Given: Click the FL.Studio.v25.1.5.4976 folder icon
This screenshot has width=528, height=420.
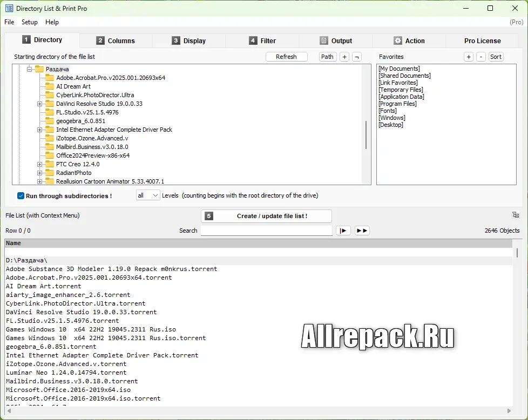Looking at the screenshot, I should point(50,112).
